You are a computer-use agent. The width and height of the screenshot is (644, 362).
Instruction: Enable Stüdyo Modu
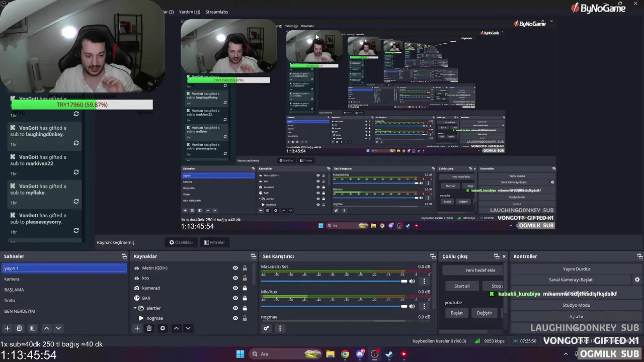(577, 305)
